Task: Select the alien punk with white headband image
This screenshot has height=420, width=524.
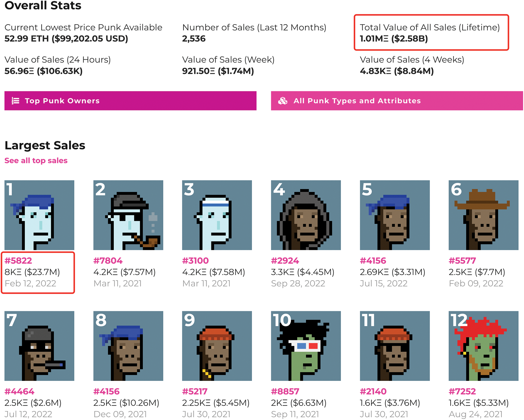Action: click(x=217, y=215)
